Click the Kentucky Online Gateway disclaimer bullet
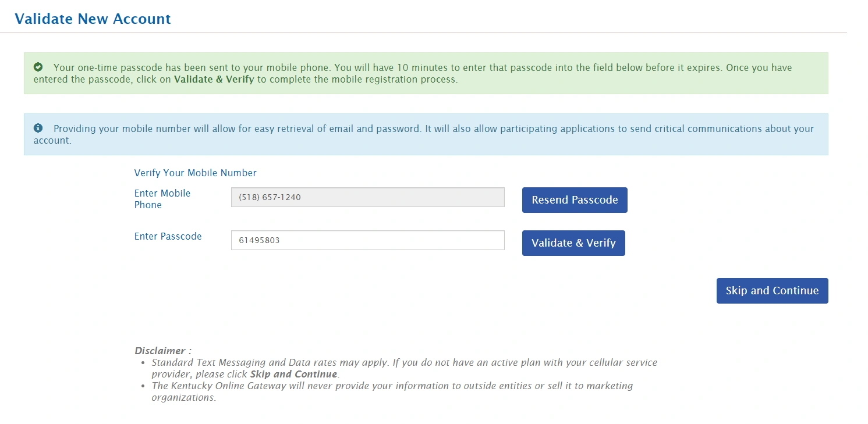 (x=391, y=386)
